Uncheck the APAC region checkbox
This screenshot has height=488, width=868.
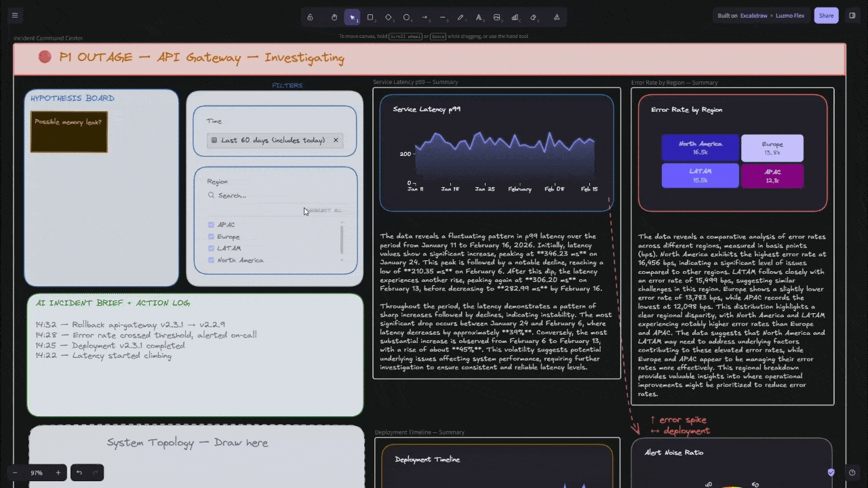pos(212,225)
